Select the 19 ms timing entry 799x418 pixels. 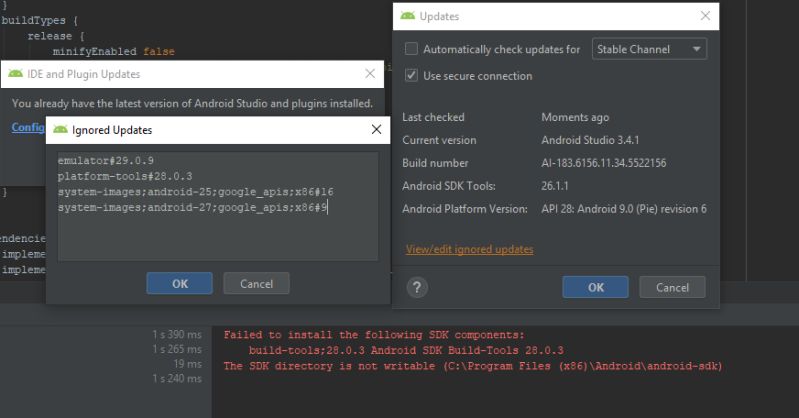coord(188,364)
